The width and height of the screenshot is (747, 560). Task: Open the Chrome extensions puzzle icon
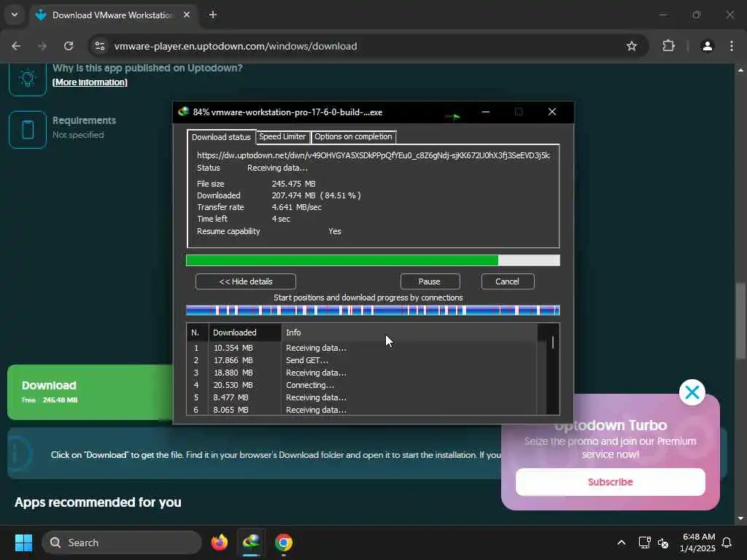pyautogui.click(x=668, y=46)
